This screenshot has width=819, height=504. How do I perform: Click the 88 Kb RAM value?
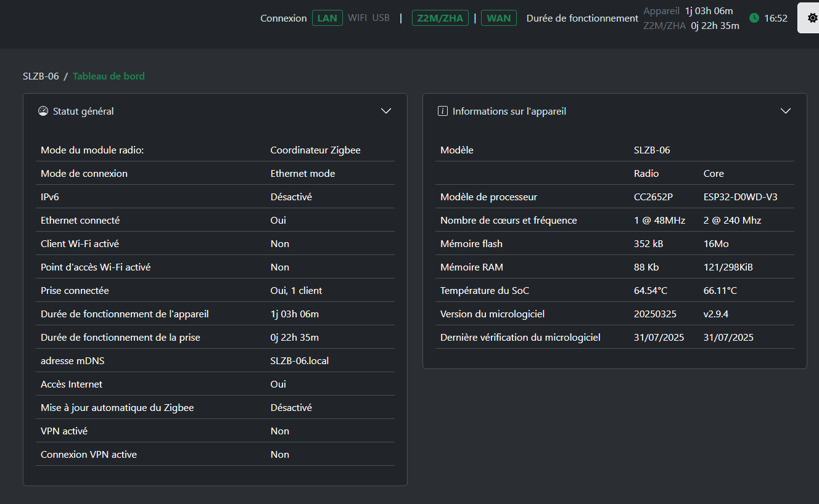[x=646, y=267]
